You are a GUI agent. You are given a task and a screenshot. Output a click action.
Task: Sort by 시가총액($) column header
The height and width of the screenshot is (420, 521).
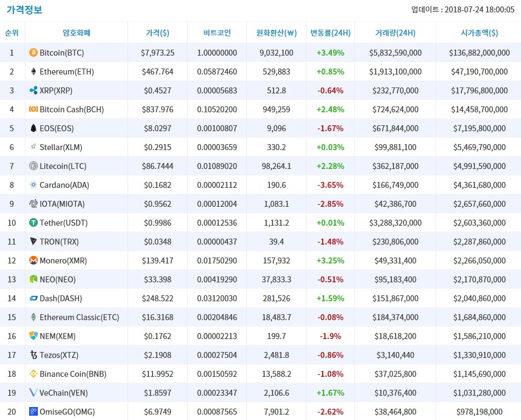pyautogui.click(x=479, y=33)
